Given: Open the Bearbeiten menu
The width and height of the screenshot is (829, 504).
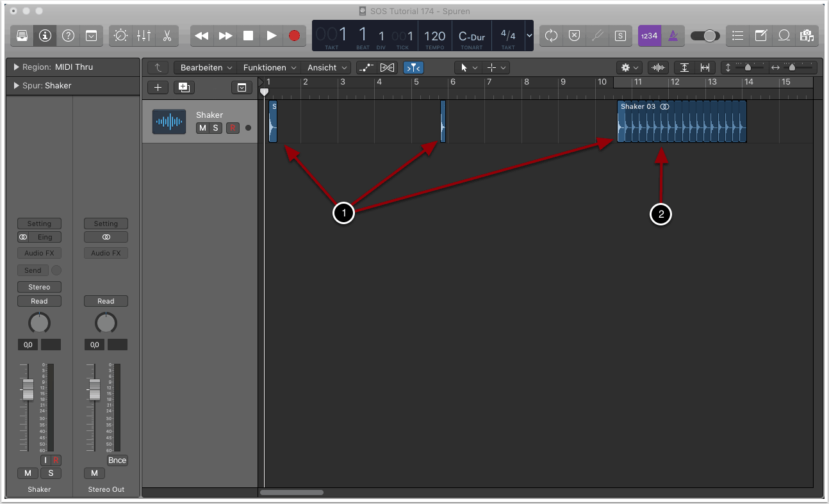Looking at the screenshot, I should 205,67.
